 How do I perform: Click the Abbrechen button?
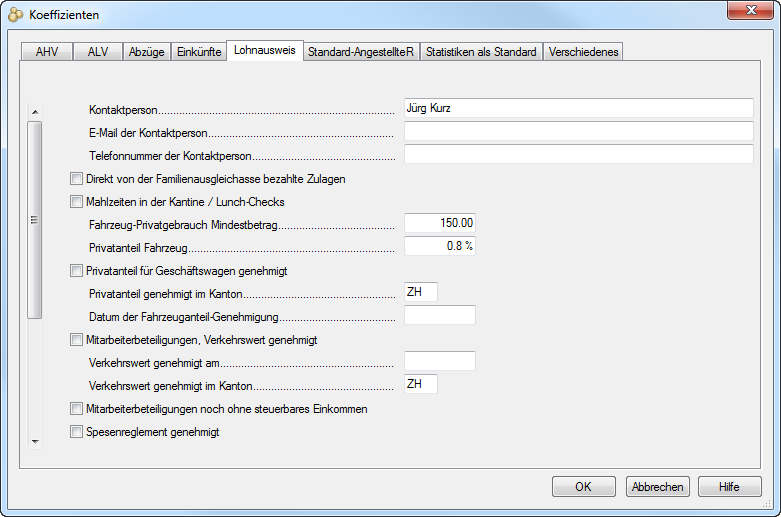(656, 487)
